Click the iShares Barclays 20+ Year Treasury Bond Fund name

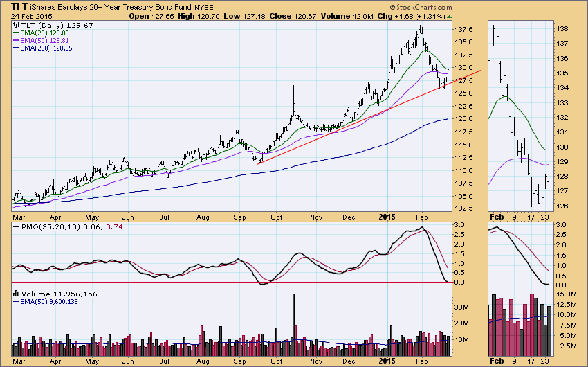111,7
